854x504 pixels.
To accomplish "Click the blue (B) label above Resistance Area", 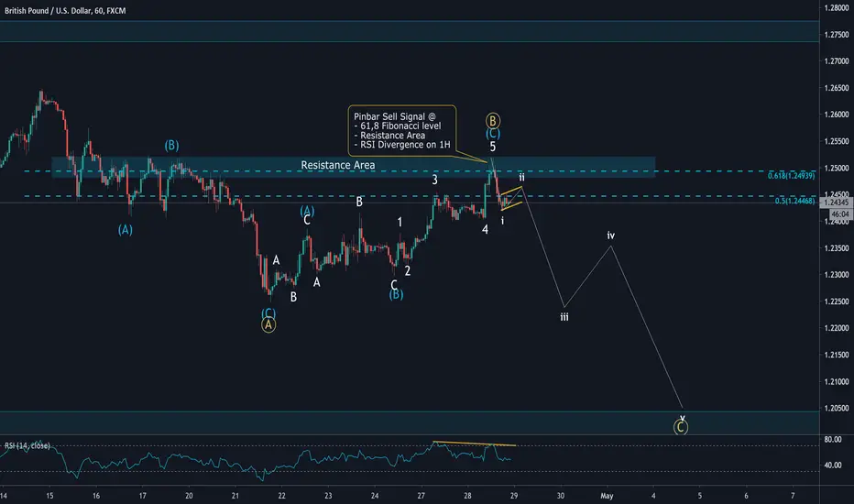I will 171,145.
